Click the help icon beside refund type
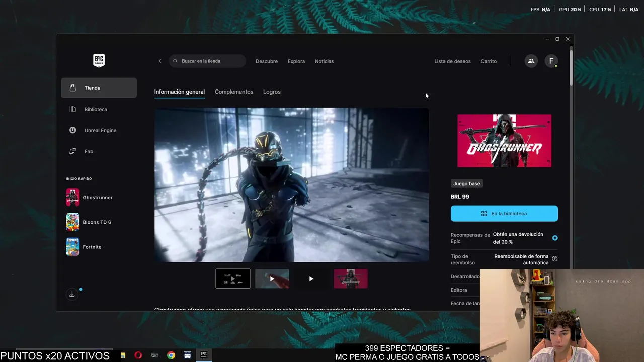This screenshot has height=362, width=644. point(555,259)
